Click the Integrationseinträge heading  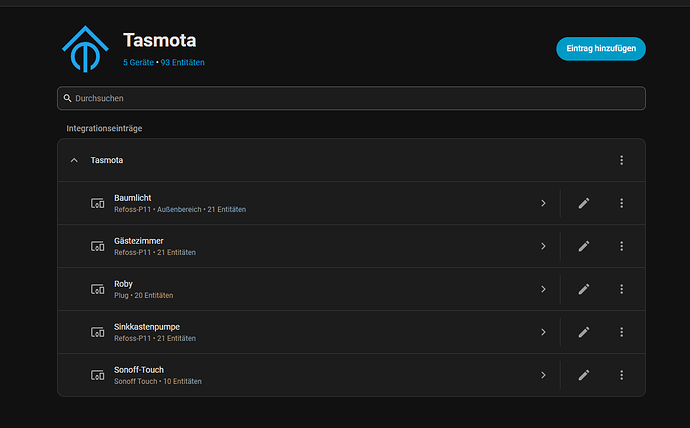[104, 128]
